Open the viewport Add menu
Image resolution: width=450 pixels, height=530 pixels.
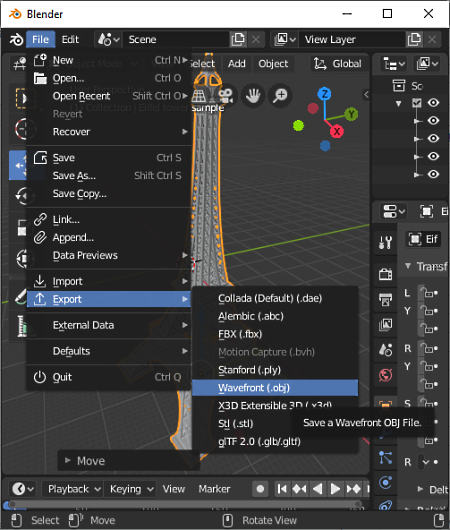pyautogui.click(x=236, y=64)
